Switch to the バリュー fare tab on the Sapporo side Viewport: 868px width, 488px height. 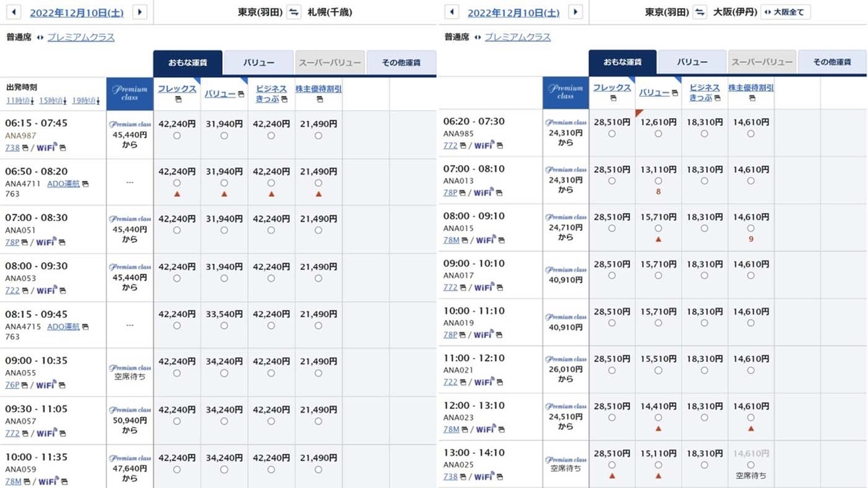(259, 63)
